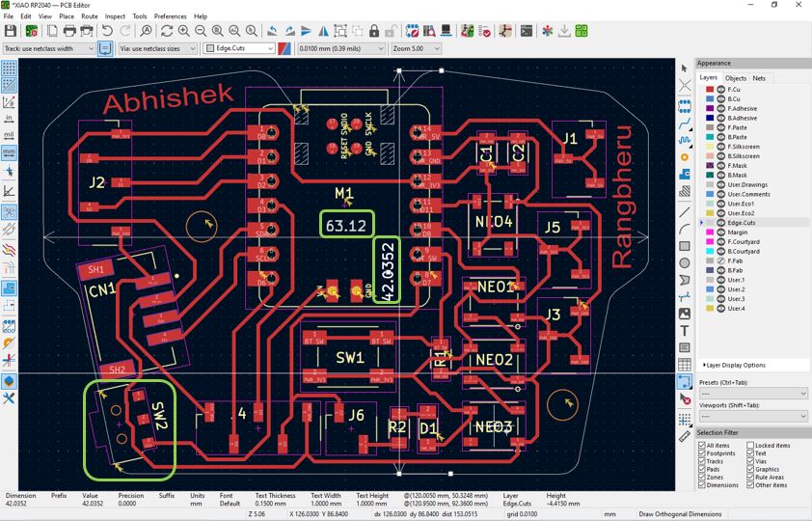The width and height of the screenshot is (812, 521).
Task: Open the Edge.Cuts layer selector dropdown
Action: (239, 48)
